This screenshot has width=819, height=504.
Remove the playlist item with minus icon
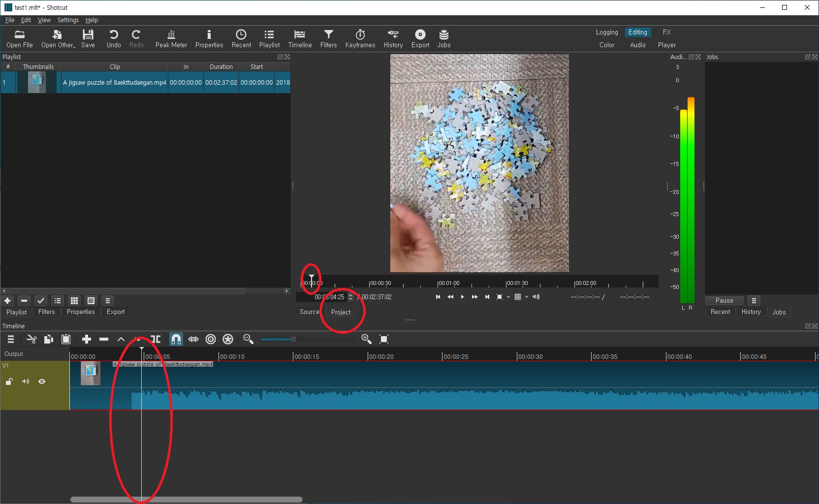click(24, 301)
